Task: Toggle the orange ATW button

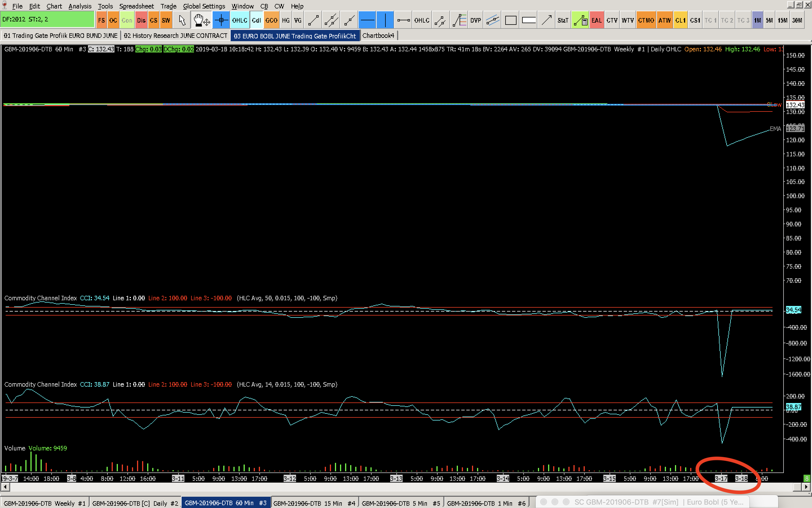Action: coord(664,20)
